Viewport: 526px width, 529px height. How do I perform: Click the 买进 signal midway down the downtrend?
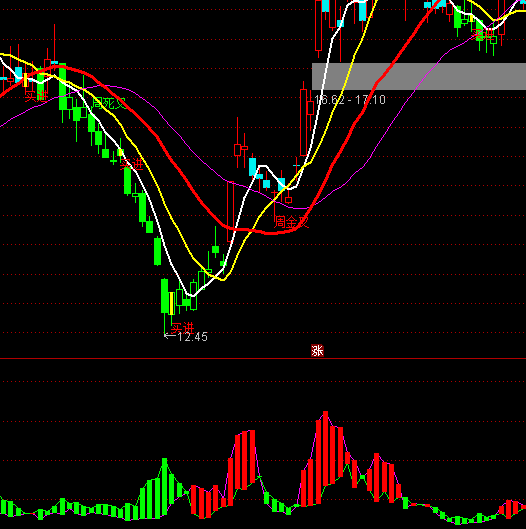[132, 164]
